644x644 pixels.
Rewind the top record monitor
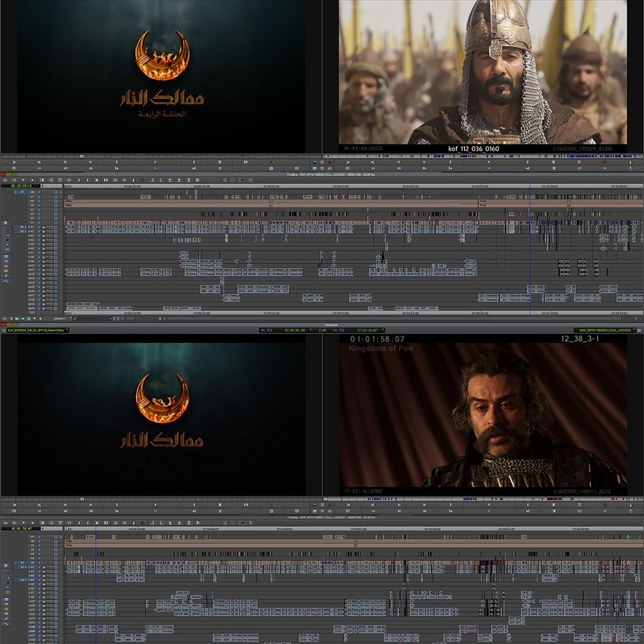point(348,162)
